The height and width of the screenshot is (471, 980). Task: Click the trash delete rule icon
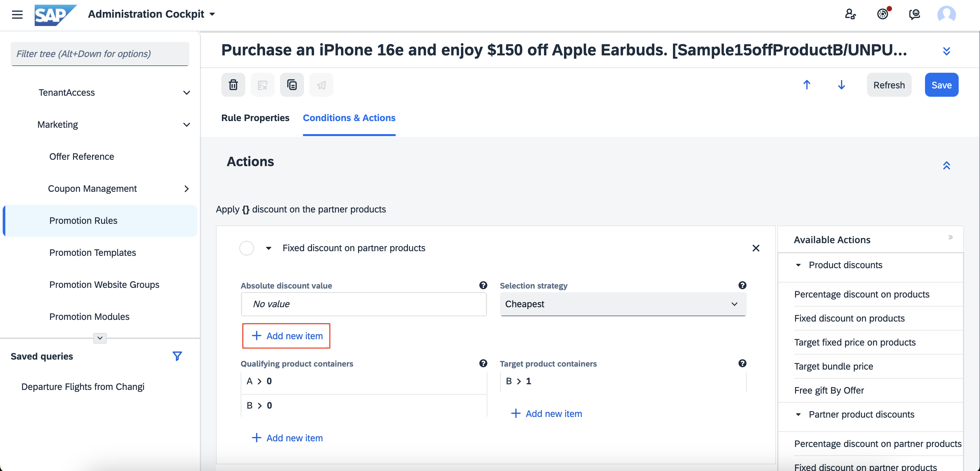click(233, 84)
